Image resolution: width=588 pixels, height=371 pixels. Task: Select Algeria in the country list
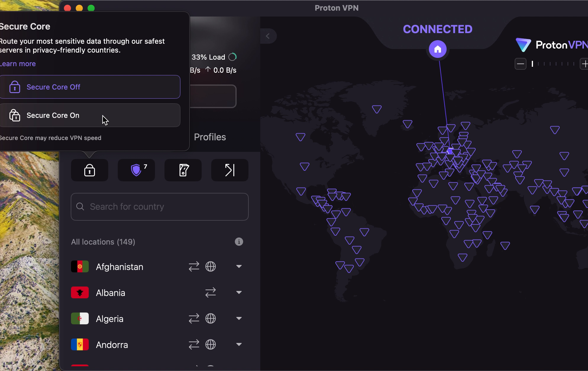coord(160,319)
